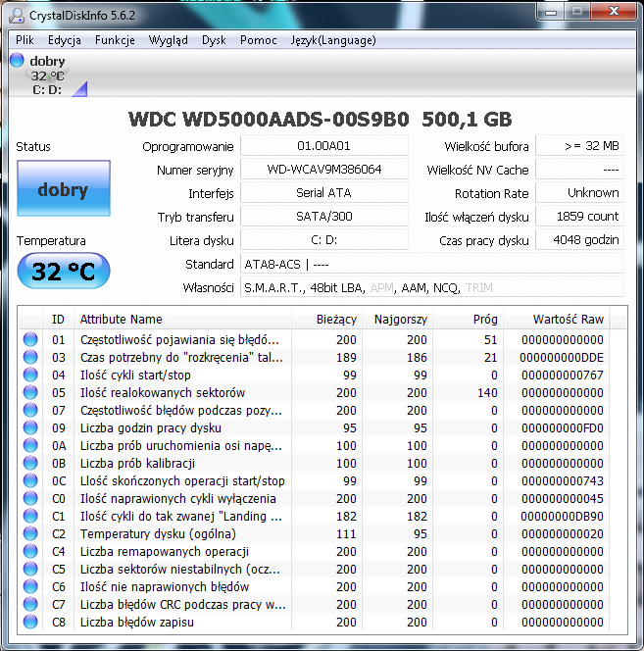The height and width of the screenshot is (651, 644).
Task: Click the power-on count field 1859 count
Action: pyautogui.click(x=579, y=217)
